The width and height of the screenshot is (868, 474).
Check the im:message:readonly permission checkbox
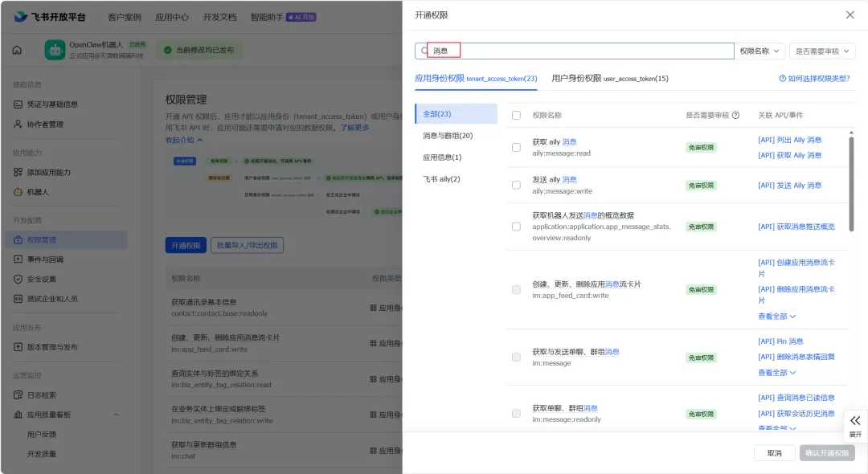[x=517, y=413]
